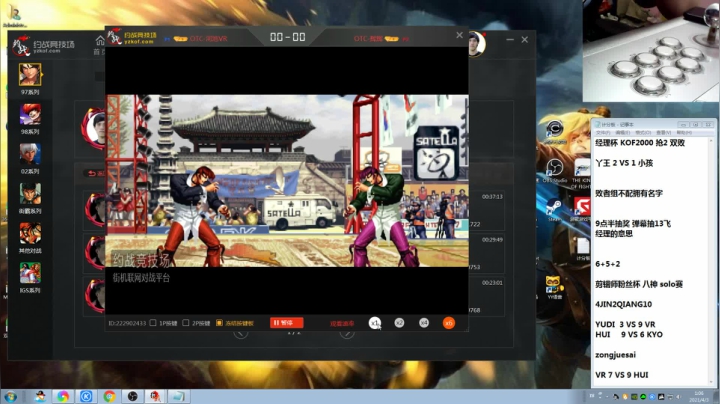Viewport: 720px width, 404px height.
Task: Click the Notepad line '剪辑师粉丝杯 八神 solo赛'
Action: pos(639,284)
